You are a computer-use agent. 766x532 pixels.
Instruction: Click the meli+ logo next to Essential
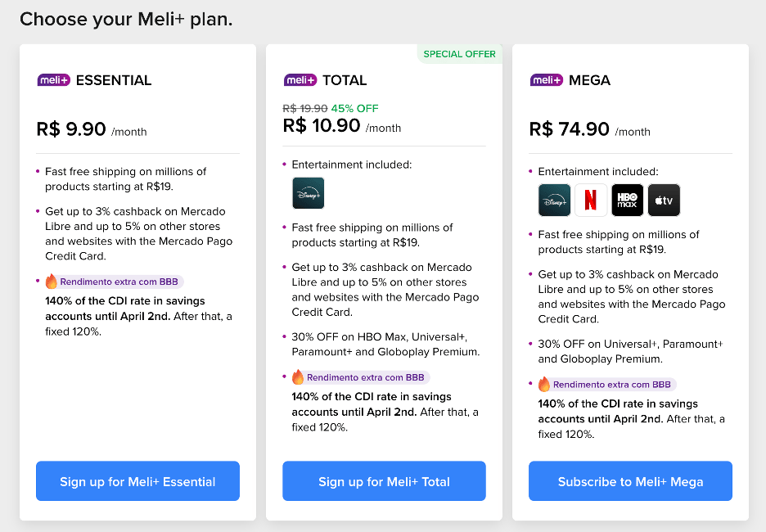(54, 79)
